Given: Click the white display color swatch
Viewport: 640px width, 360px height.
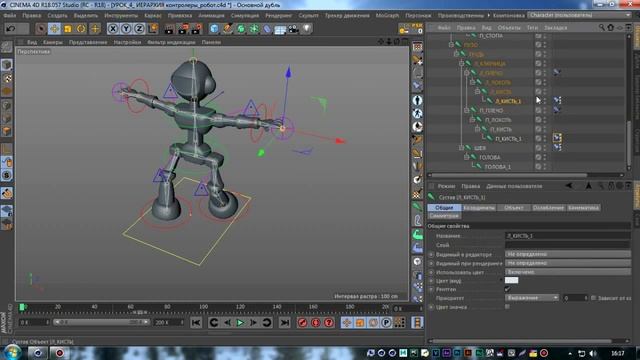Looking at the screenshot, I should pyautogui.click(x=511, y=280).
